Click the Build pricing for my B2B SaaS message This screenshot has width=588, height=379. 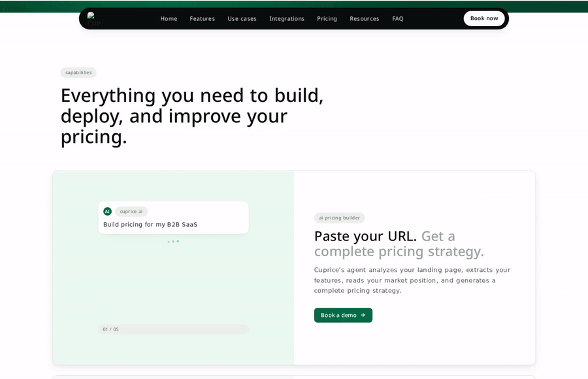coord(150,224)
